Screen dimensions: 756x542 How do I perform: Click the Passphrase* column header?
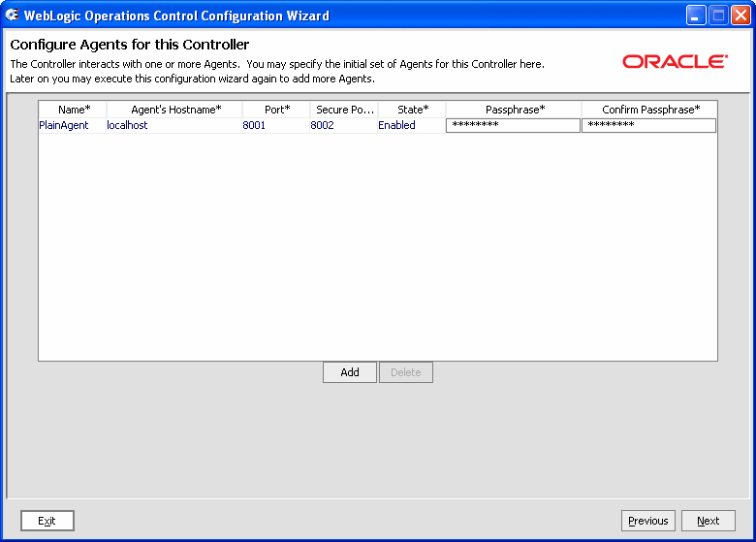tap(514, 110)
